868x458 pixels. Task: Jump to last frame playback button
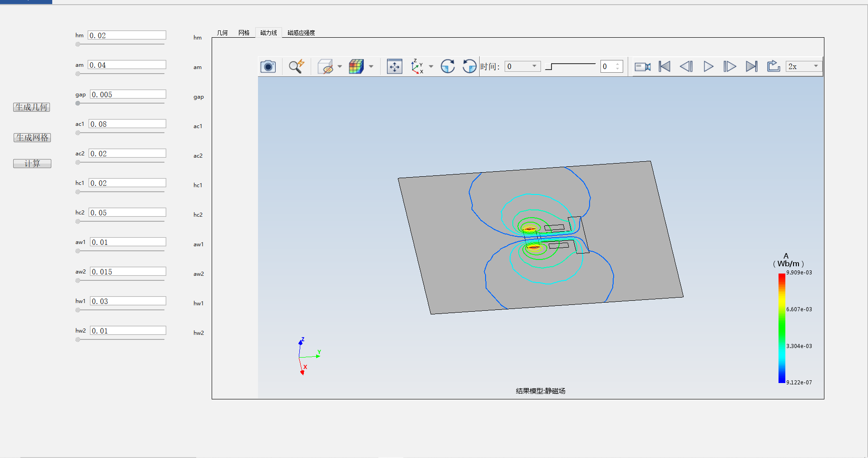point(752,66)
